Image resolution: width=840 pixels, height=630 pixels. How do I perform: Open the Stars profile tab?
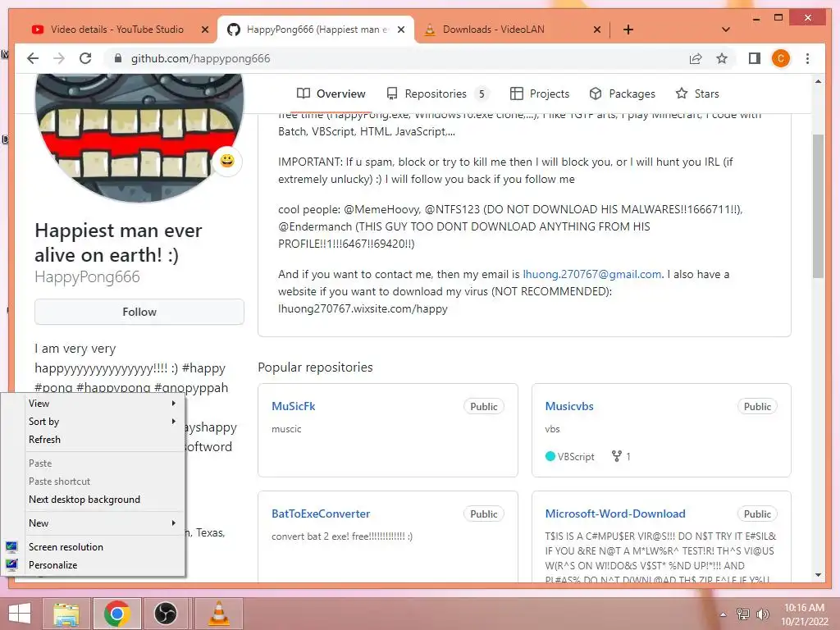tap(697, 94)
